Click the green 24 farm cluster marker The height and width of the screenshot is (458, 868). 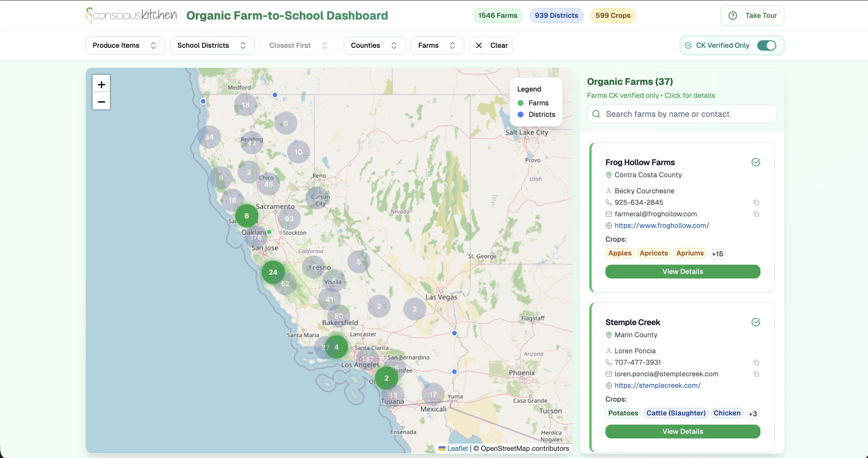pyautogui.click(x=273, y=272)
